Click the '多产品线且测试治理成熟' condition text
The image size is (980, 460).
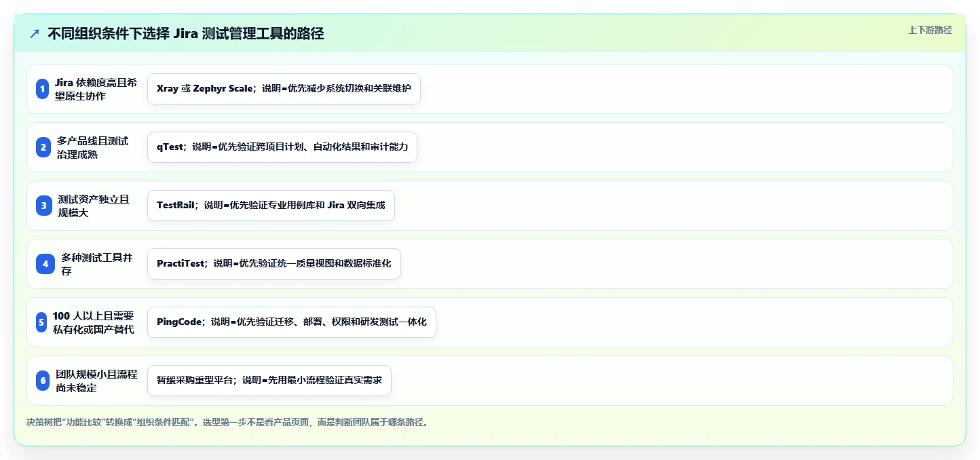[92, 147]
